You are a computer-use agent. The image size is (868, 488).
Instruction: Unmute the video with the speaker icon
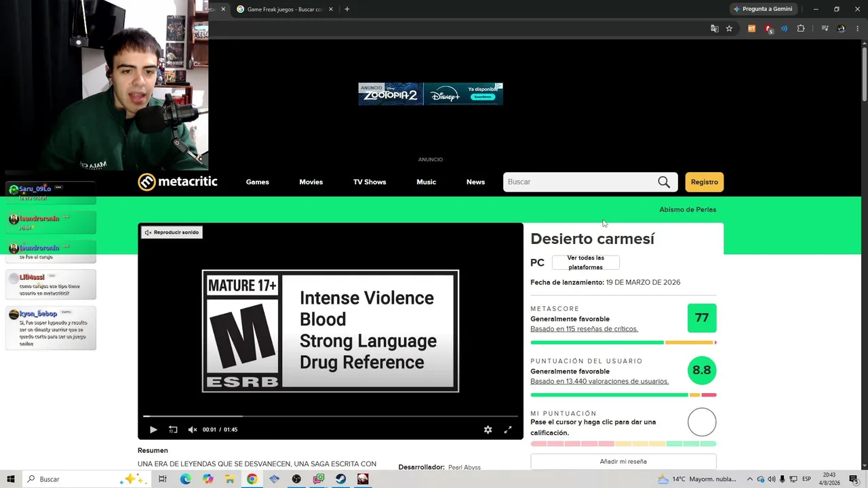(193, 430)
